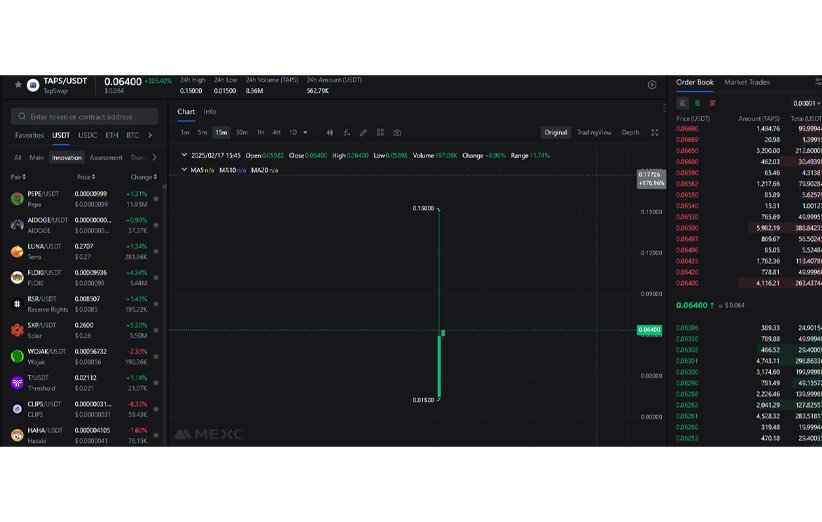Set chart interval to 5m

point(202,133)
